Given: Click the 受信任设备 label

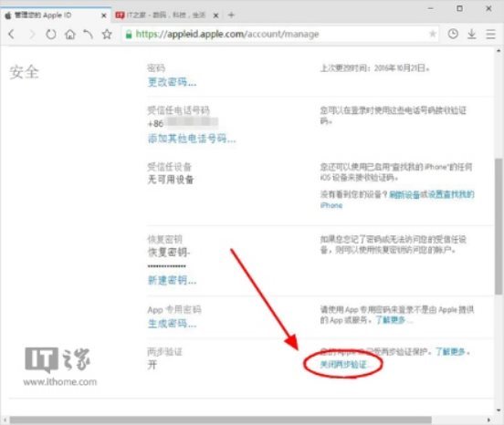Looking at the screenshot, I should [x=170, y=167].
